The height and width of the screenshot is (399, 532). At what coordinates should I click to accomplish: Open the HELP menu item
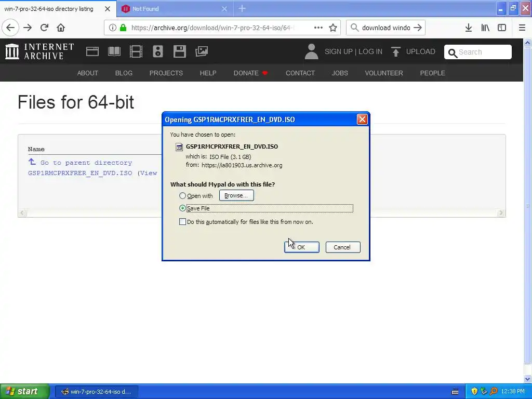click(208, 73)
